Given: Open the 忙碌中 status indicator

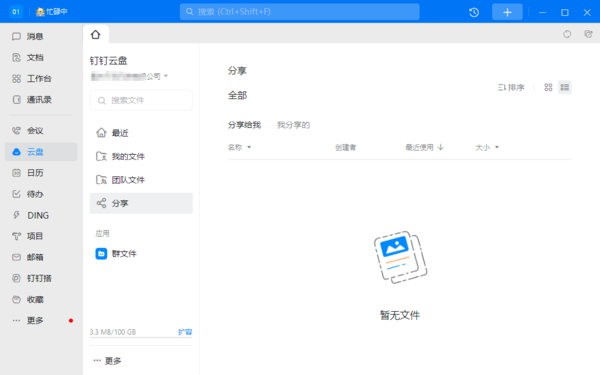Looking at the screenshot, I should [x=52, y=12].
